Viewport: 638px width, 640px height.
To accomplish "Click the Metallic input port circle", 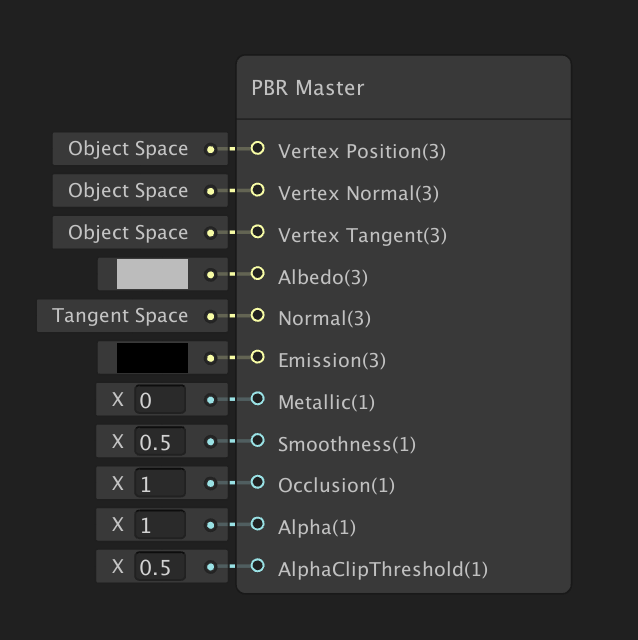I will [257, 399].
